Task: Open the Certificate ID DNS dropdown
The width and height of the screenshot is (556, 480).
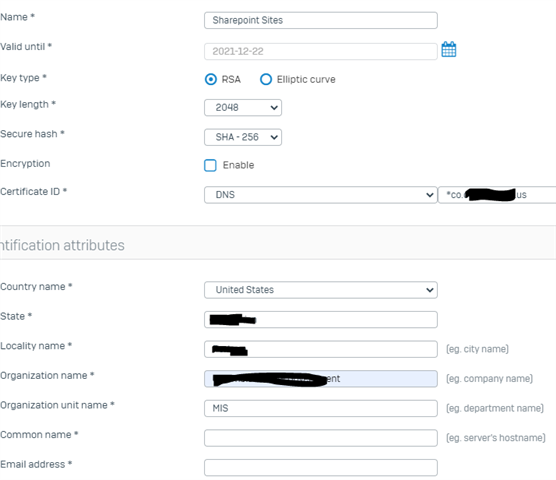Action: point(321,195)
